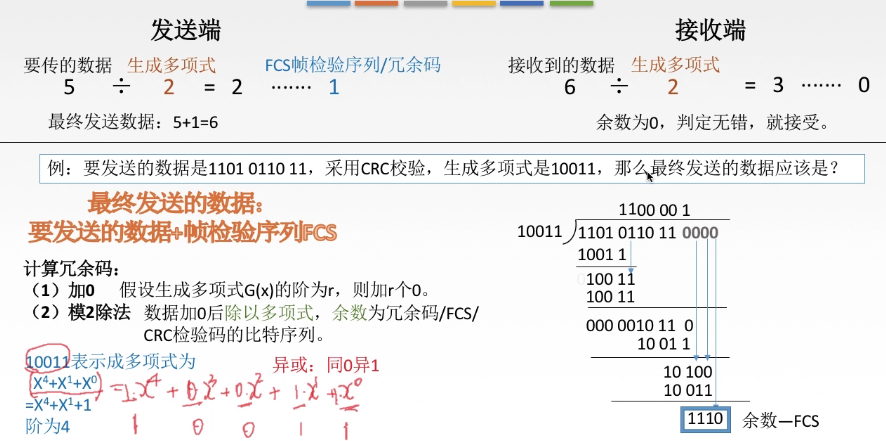Click the sentence 余数为0，判定无错，就接受
The height and width of the screenshot is (441, 886).
[713, 122]
